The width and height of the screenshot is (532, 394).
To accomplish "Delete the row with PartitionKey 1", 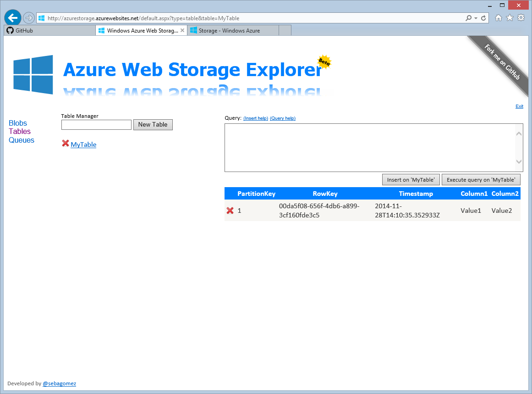I will click(x=230, y=211).
